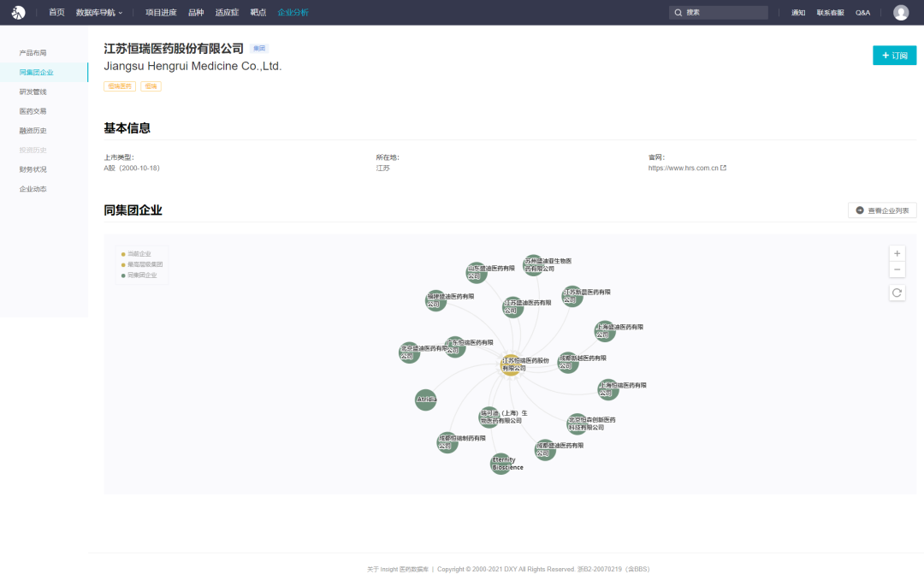
Task: Select the center 江苏恒瑞医药股份有限公司 node
Action: tap(511, 364)
